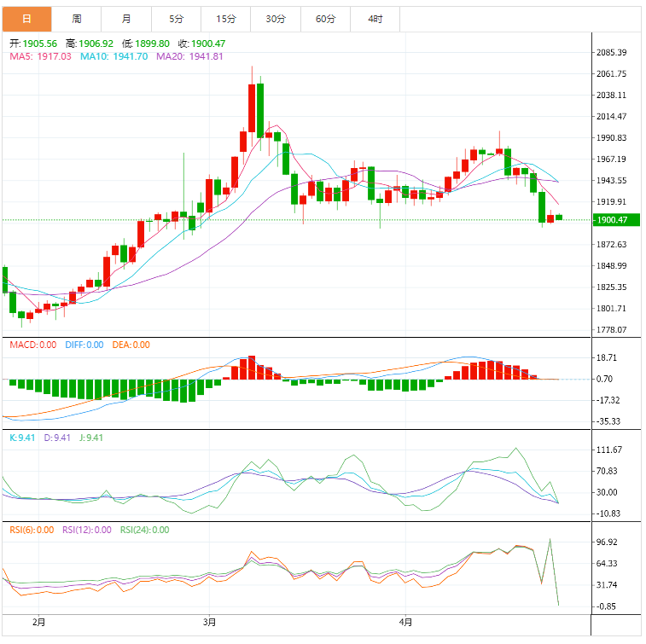Image resolution: width=646 pixels, height=644 pixels.
Task: Click the opening price 开:1905.56
Action: click(x=33, y=44)
